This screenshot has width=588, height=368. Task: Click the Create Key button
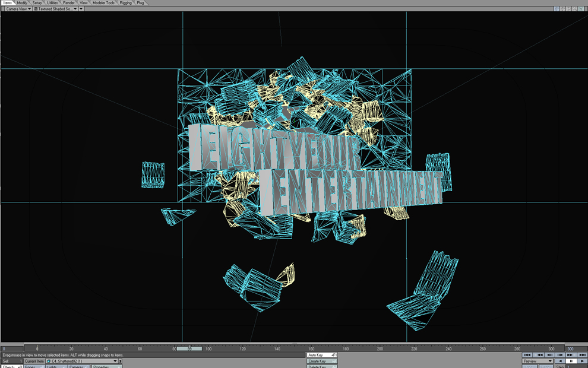pyautogui.click(x=322, y=361)
